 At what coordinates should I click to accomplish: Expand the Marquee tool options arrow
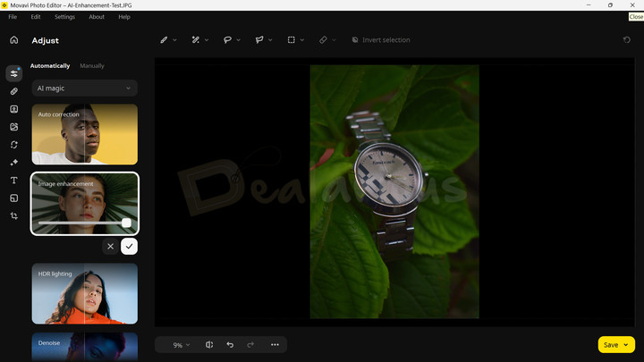pyautogui.click(x=302, y=40)
